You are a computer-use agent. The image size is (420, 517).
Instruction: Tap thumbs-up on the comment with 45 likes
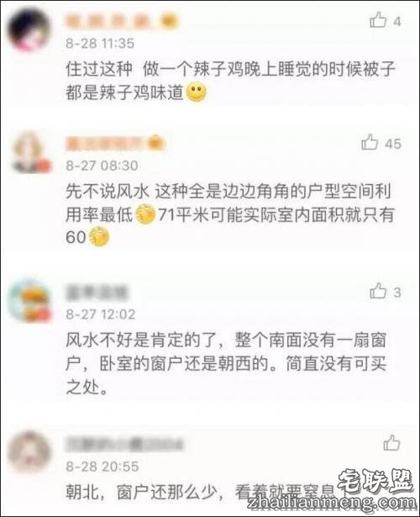tap(370, 142)
